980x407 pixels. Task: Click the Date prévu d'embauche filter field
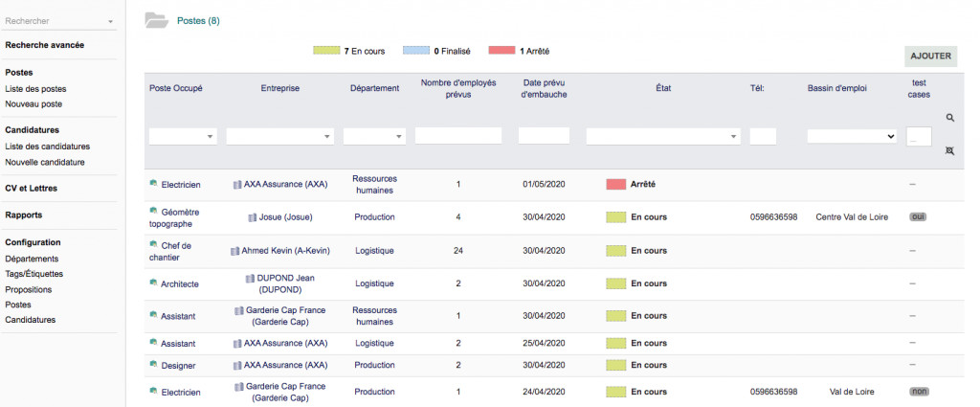[544, 137]
